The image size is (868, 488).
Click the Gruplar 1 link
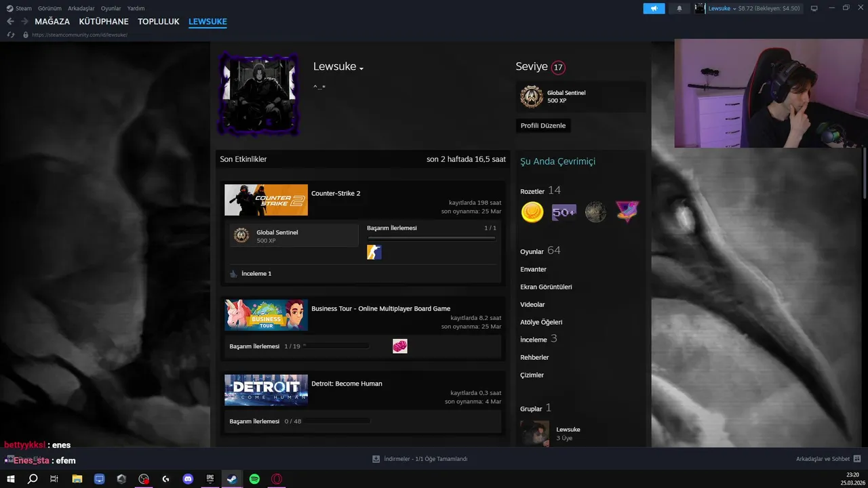click(x=536, y=408)
